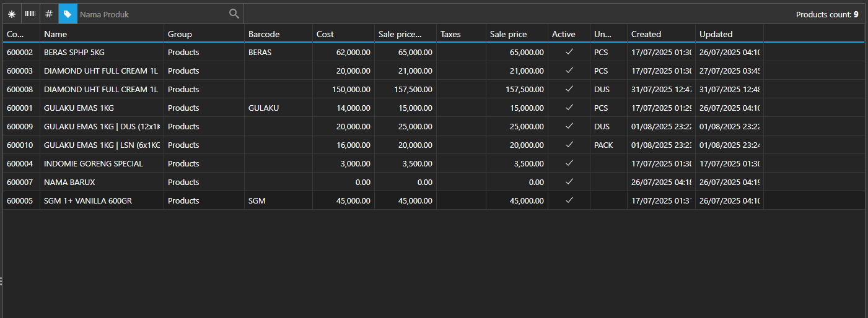Switch to barcode search mode icon
868x318 pixels.
click(30, 14)
